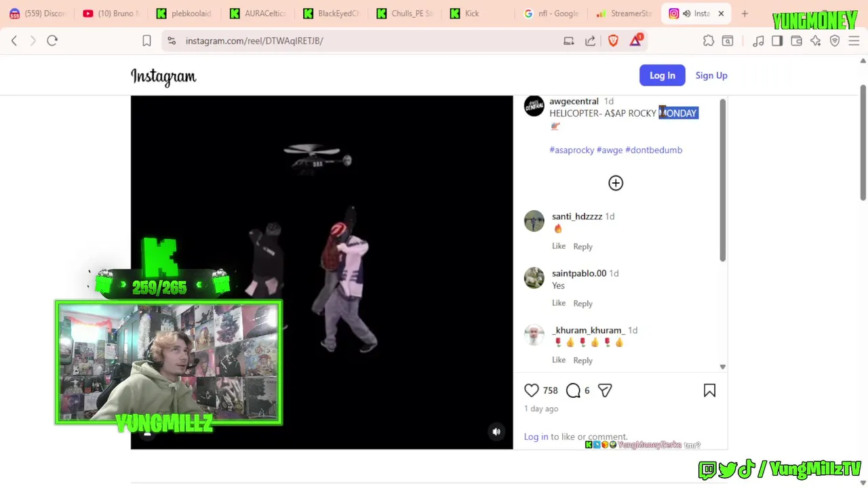Go back to the previous page
This screenshot has height=488, width=868.
click(14, 41)
